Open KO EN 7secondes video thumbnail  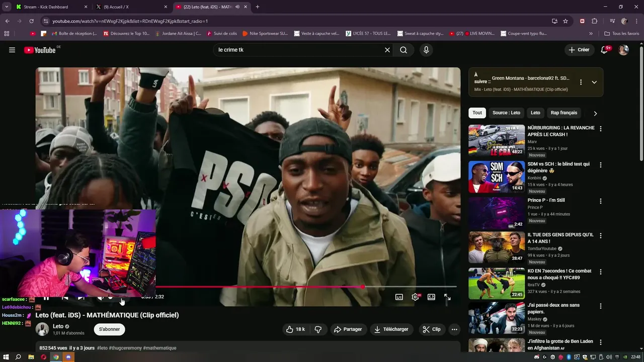(x=497, y=284)
